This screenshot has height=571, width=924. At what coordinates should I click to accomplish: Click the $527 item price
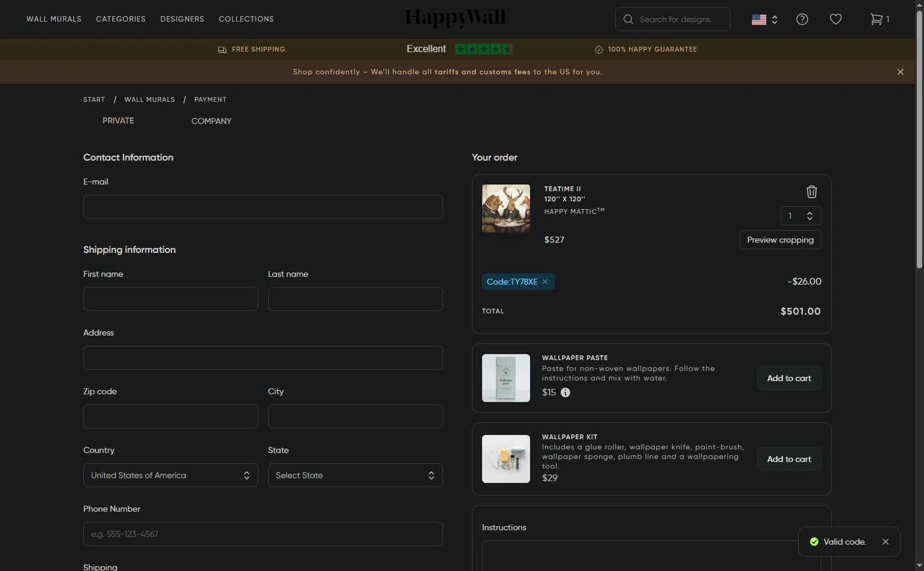point(554,240)
